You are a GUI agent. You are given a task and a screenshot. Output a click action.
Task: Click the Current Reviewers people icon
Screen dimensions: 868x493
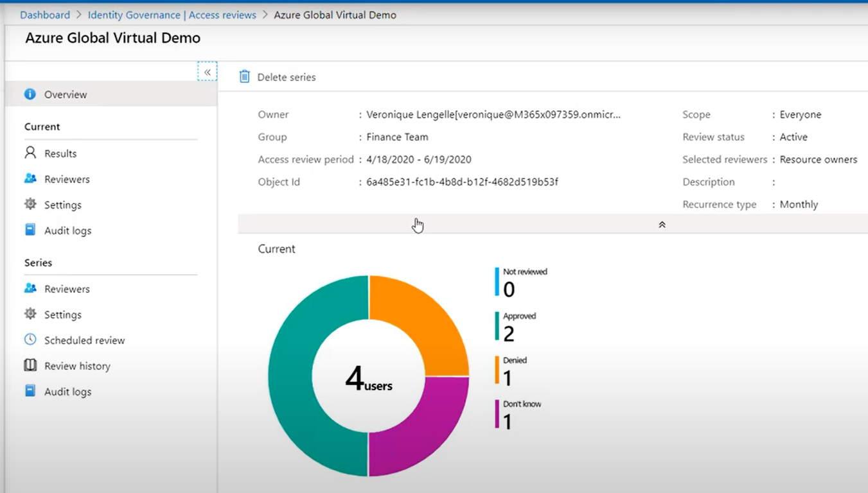[x=30, y=178]
